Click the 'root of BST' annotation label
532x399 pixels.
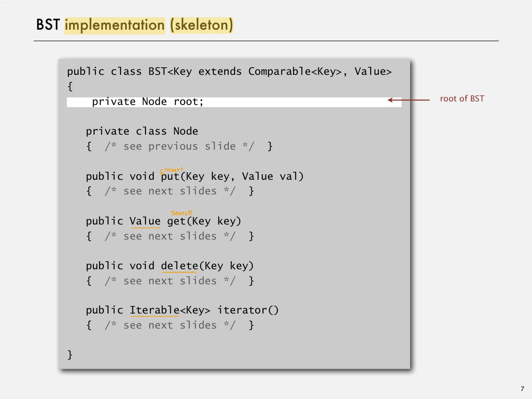click(x=462, y=99)
